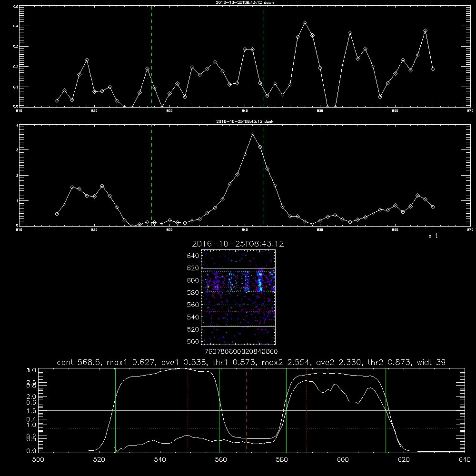The width and height of the screenshot is (476, 476).
Task: Click the 'cent 568.5' value in bottom title
Action: click(80, 362)
